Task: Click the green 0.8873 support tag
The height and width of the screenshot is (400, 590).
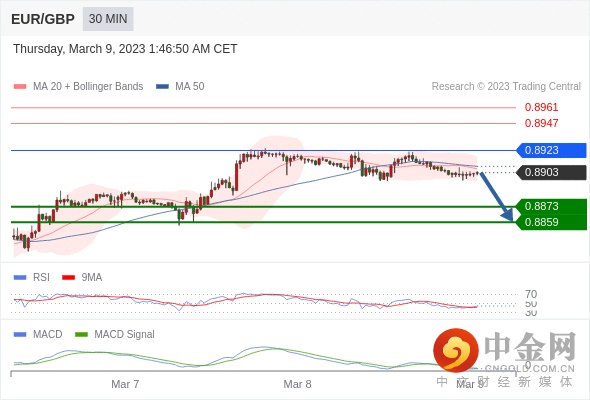Action: point(551,207)
